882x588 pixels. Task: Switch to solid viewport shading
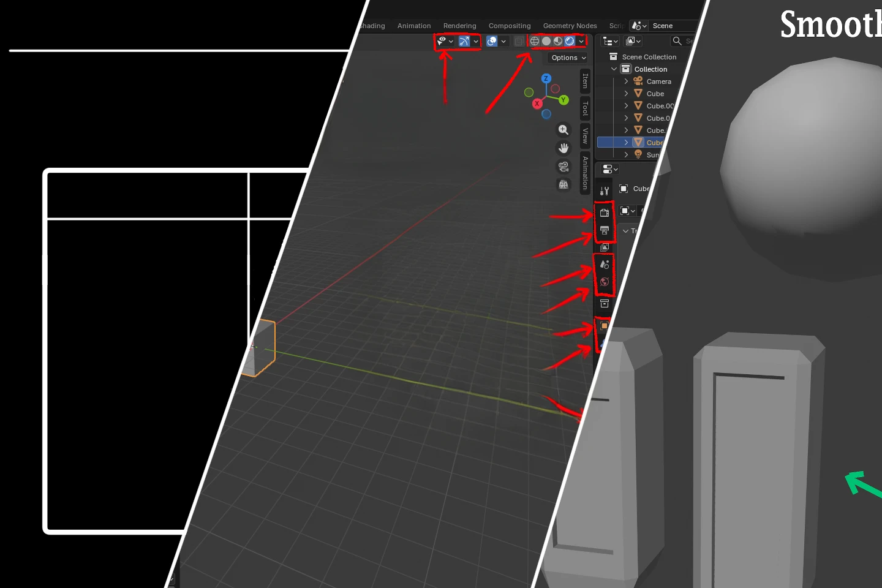546,41
